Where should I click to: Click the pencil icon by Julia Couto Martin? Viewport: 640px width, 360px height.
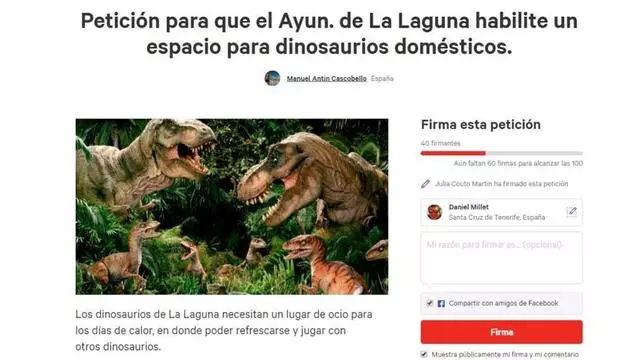(x=425, y=184)
